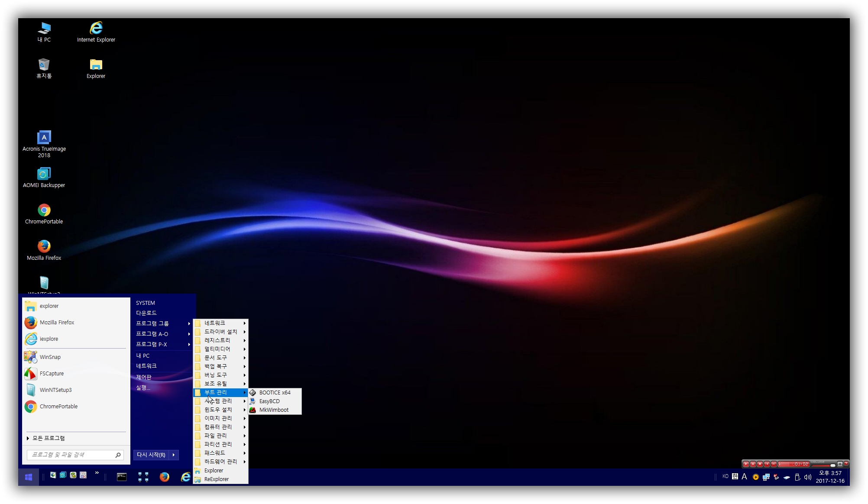
Task: Expand the 프로그램 그룹 submenu
Action: click(x=163, y=323)
